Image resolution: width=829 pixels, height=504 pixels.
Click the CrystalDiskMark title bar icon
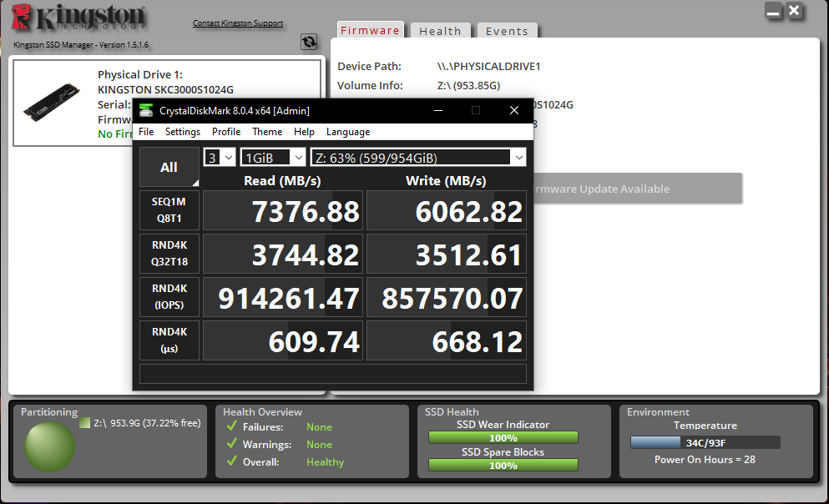[146, 110]
